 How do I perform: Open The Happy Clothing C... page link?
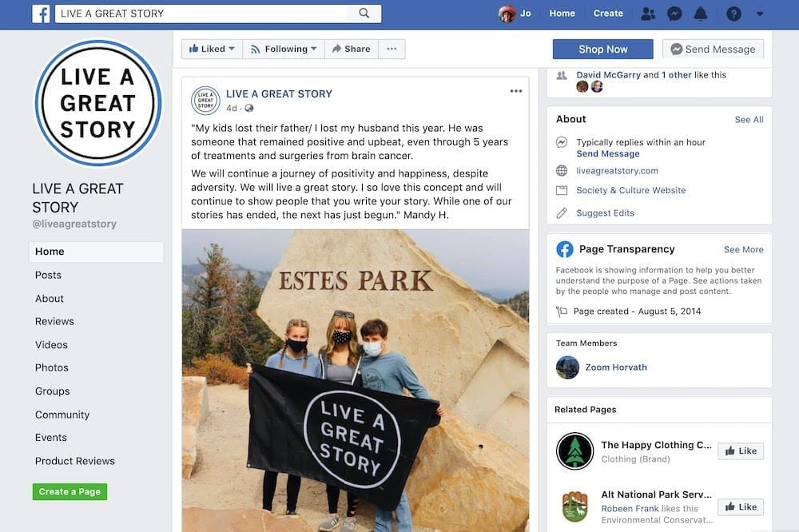pyautogui.click(x=656, y=446)
